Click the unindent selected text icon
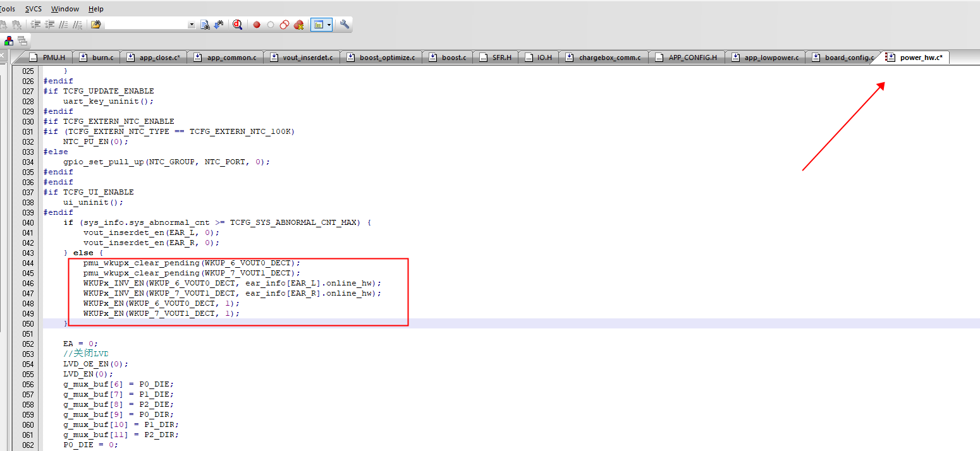980x451 pixels. 50,25
